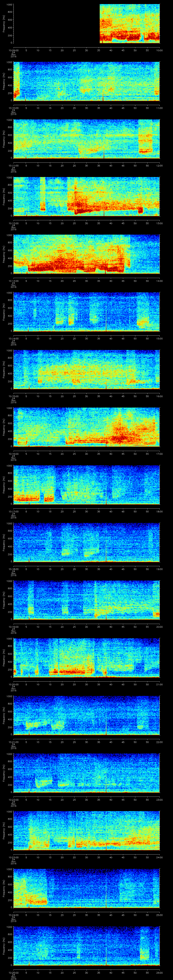Pick the spectrogram plot beginning 10:17:00

[x=87, y=485]
